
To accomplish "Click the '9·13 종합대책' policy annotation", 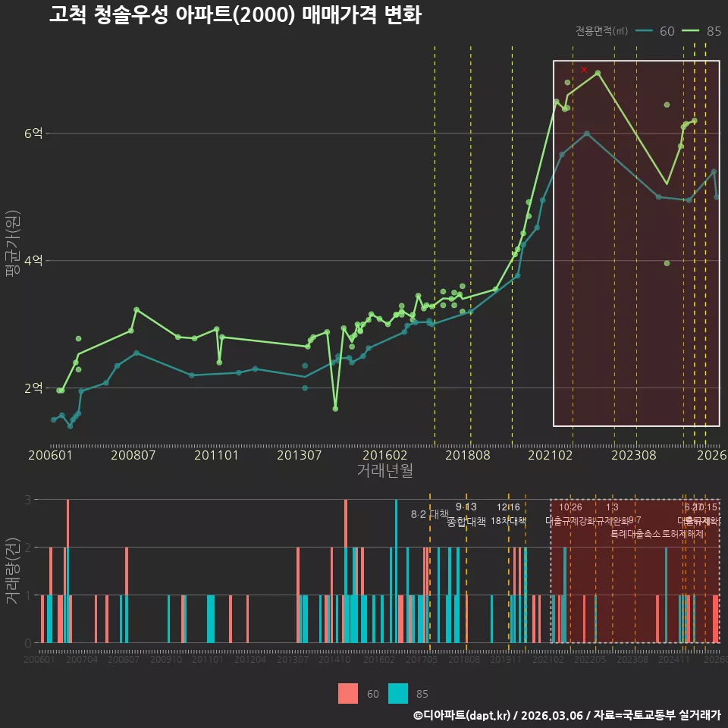I will click(x=466, y=514).
